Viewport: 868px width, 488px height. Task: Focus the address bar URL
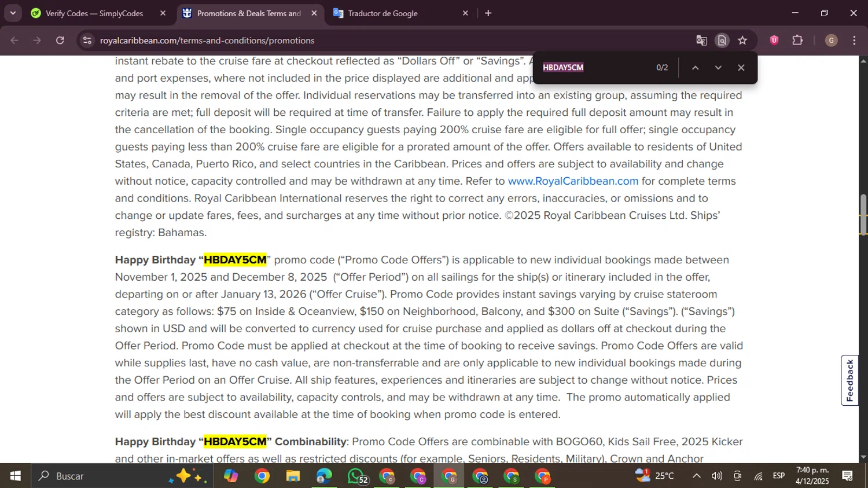(207, 41)
